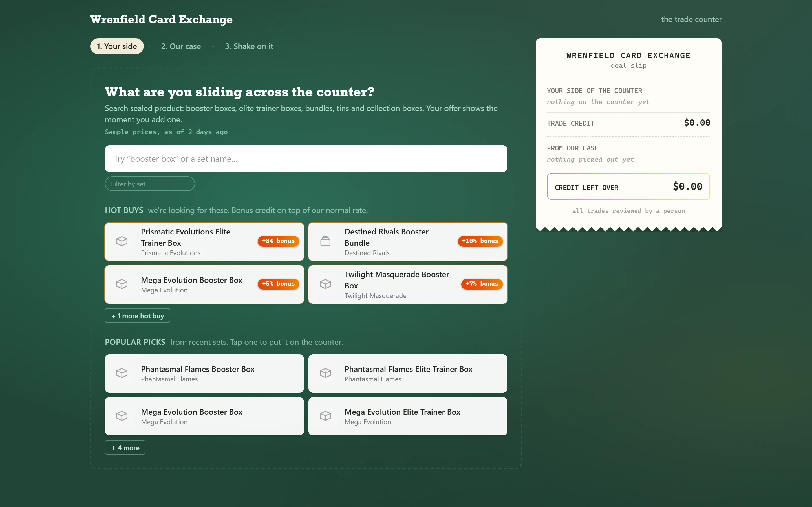Click the '+8% bonus' badge on Prismatic Evolutions
Screen dimensions: 812x507
279,241
